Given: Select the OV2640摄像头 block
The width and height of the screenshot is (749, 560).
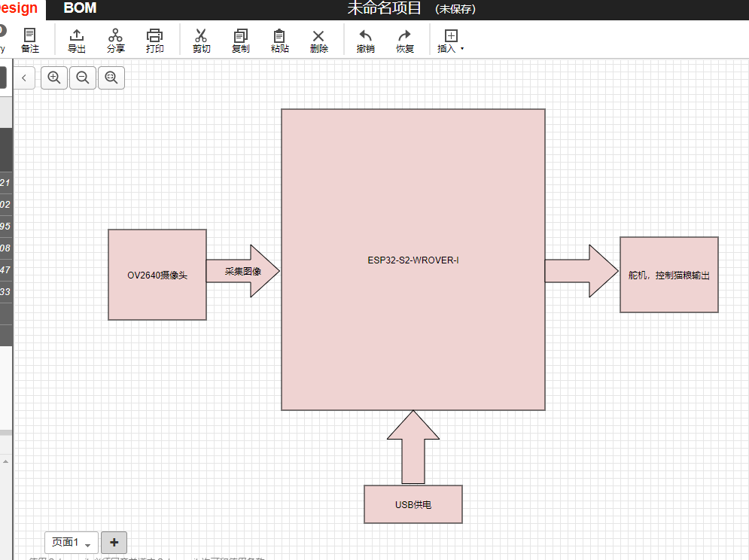Looking at the screenshot, I should coord(157,275).
